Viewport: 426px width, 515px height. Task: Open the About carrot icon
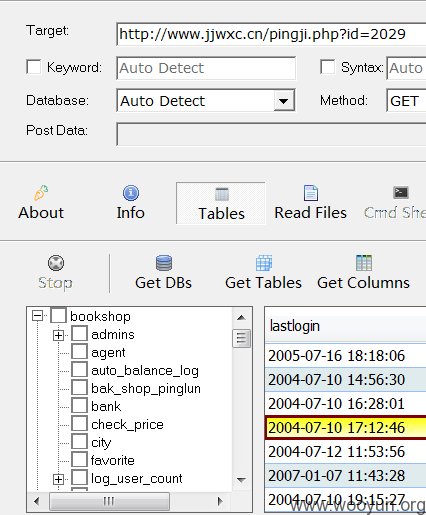pos(41,193)
